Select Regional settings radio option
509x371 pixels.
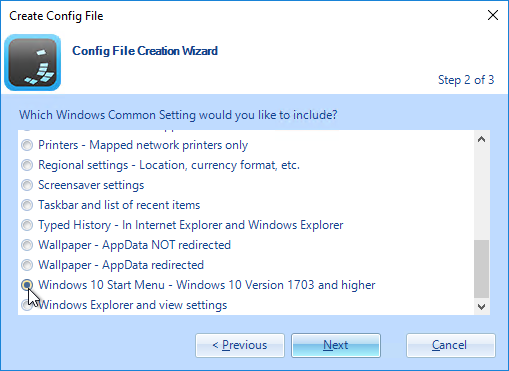tap(27, 165)
